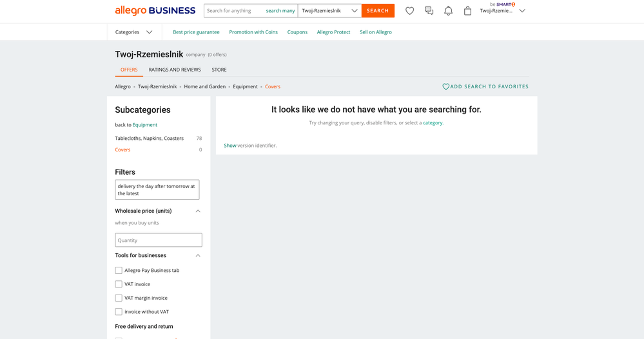Screen dimensions: 644x339
Task: Open the Coupons link
Action: click(x=297, y=32)
